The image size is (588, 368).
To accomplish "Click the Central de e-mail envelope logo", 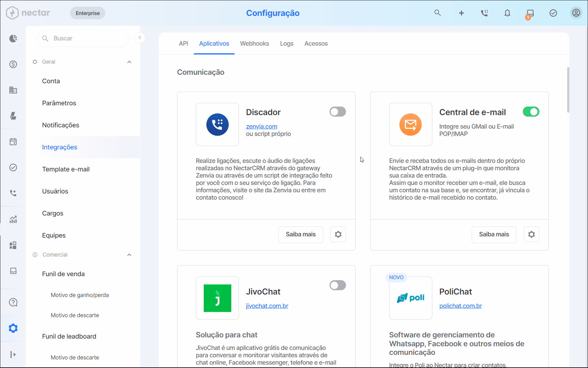I will point(411,125).
